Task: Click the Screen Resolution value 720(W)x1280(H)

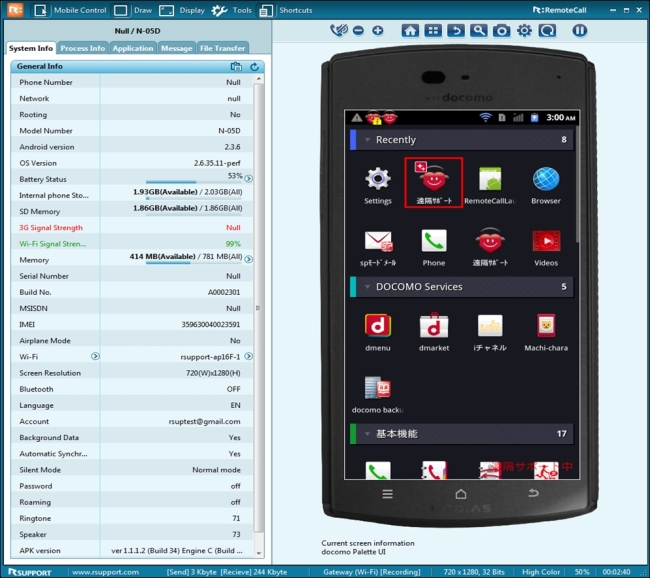Action: point(213,373)
